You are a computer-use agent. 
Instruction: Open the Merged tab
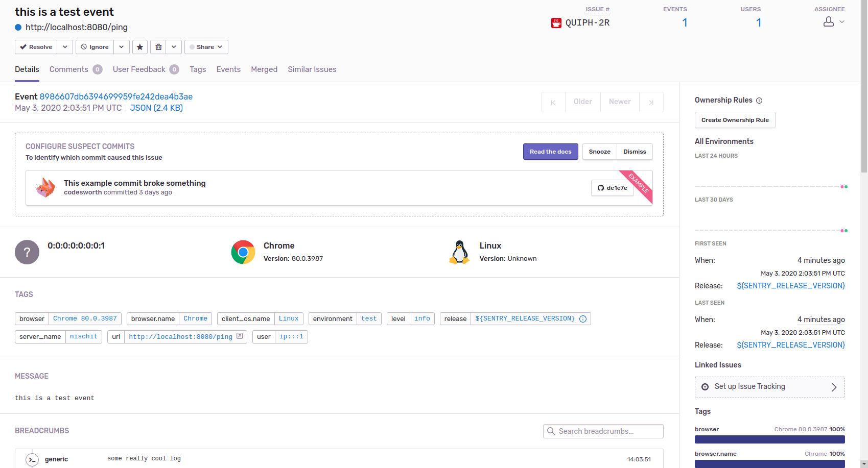point(264,69)
